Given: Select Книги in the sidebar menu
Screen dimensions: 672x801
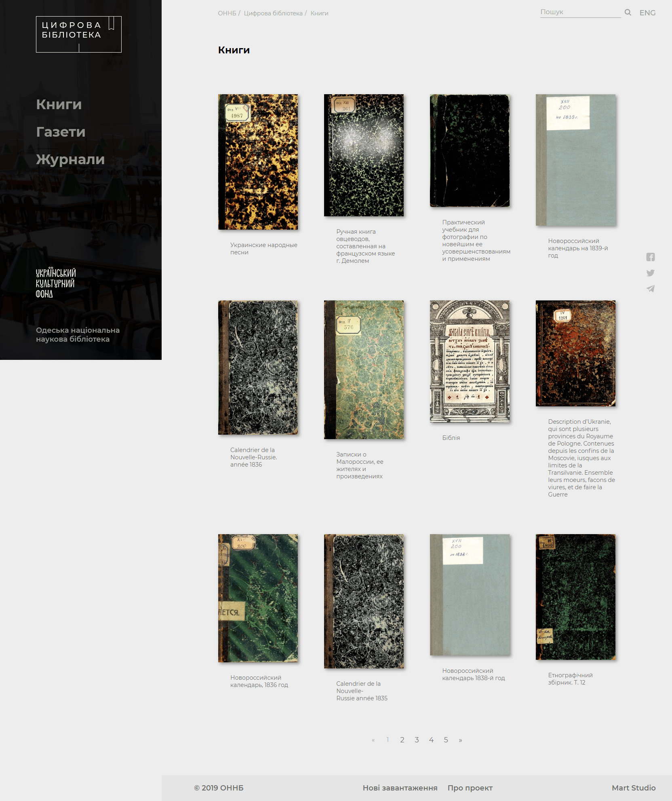Looking at the screenshot, I should 59,104.
